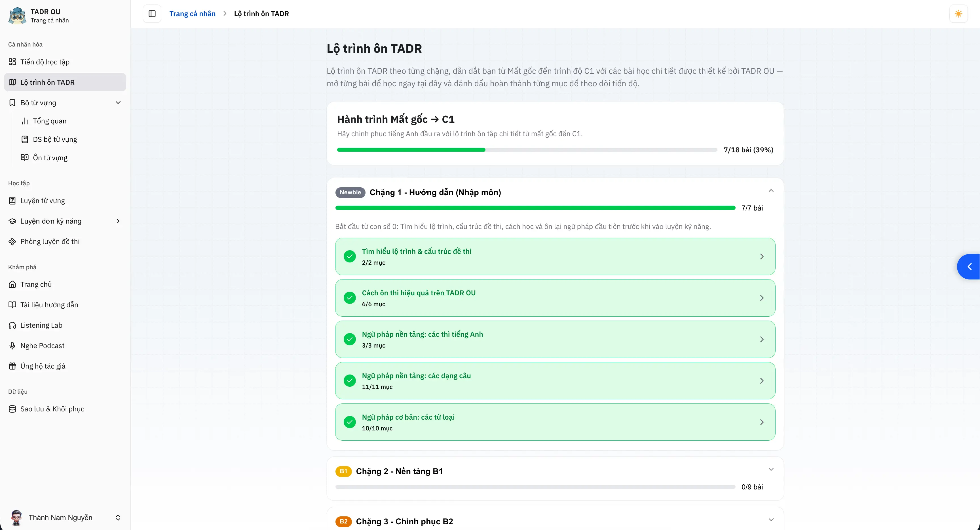The width and height of the screenshot is (980, 530).
Task: Toggle the sidebar panel icon
Action: coord(152,14)
